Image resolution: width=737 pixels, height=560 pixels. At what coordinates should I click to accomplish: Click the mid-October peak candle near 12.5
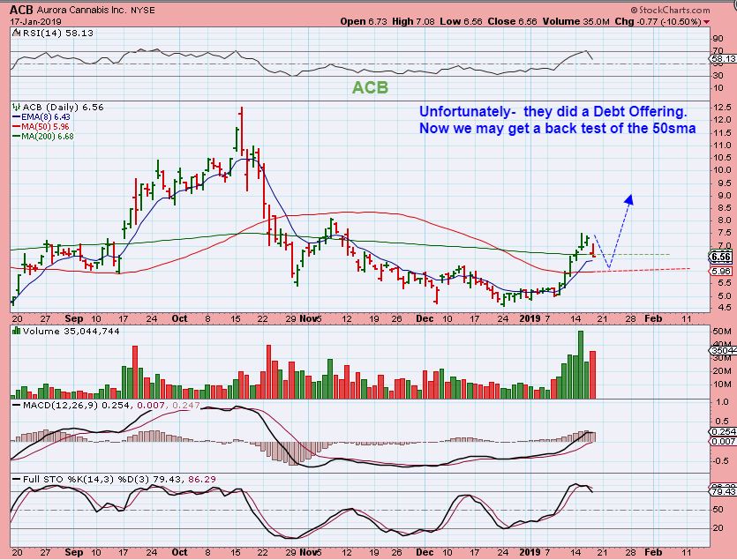click(241, 131)
